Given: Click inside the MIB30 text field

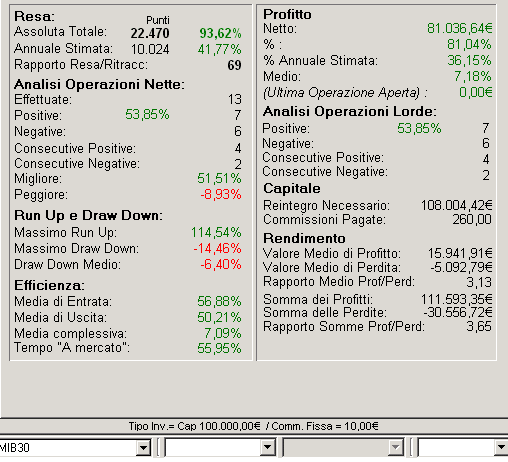Looking at the screenshot, I should click(68, 448).
